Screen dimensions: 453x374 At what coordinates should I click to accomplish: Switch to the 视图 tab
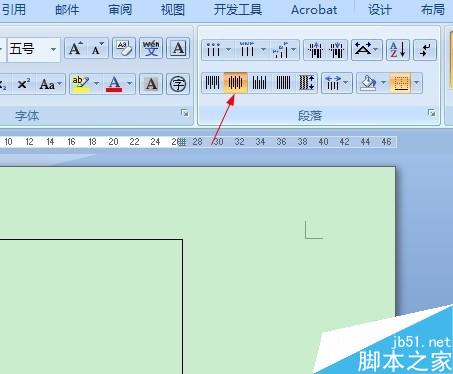click(173, 10)
